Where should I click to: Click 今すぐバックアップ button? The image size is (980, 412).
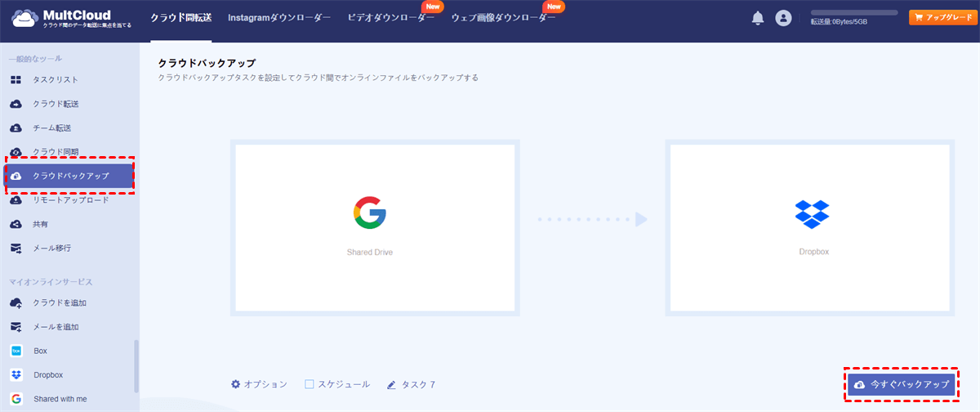tap(901, 384)
